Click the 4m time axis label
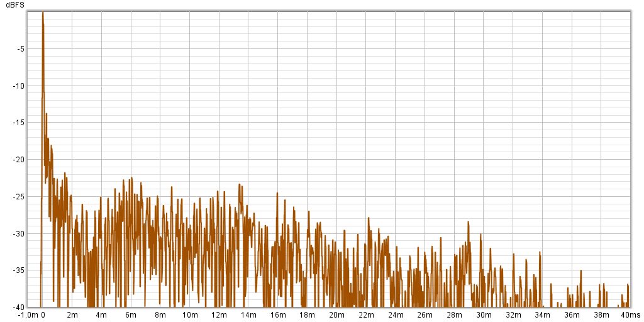 coord(101,316)
